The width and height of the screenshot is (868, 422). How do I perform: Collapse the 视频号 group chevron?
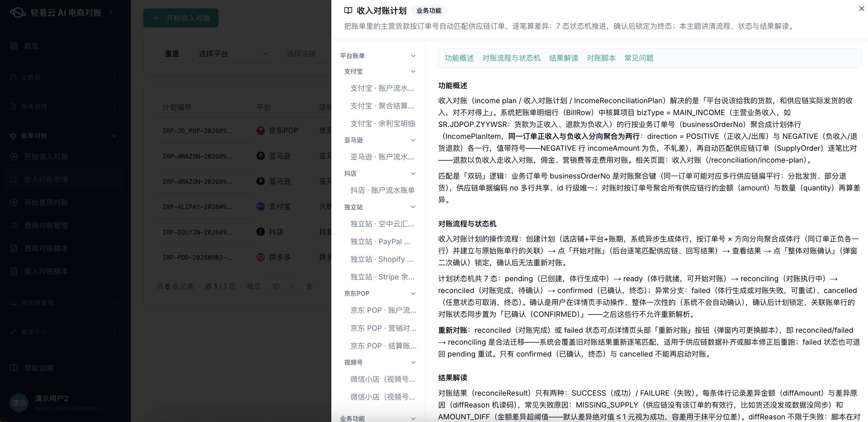pyautogui.click(x=413, y=362)
